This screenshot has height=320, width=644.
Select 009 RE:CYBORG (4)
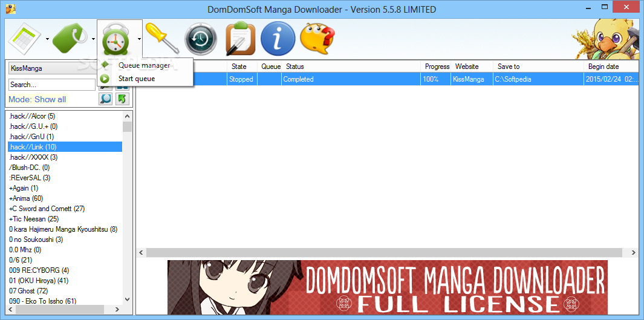(65, 270)
